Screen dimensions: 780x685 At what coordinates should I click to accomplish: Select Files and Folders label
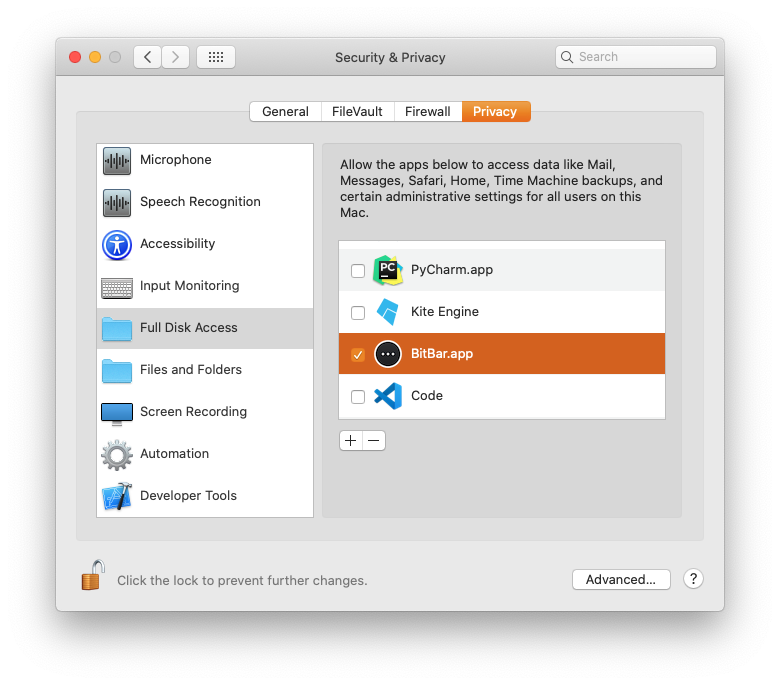tap(191, 370)
